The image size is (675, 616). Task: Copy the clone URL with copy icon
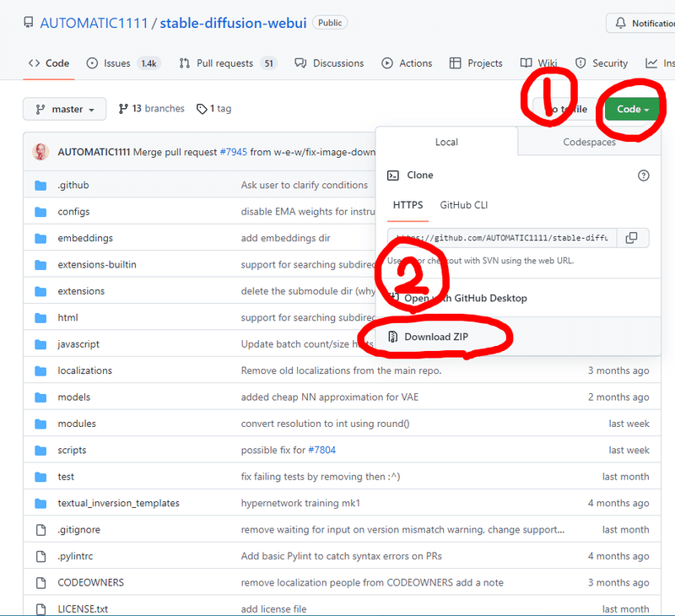point(631,238)
